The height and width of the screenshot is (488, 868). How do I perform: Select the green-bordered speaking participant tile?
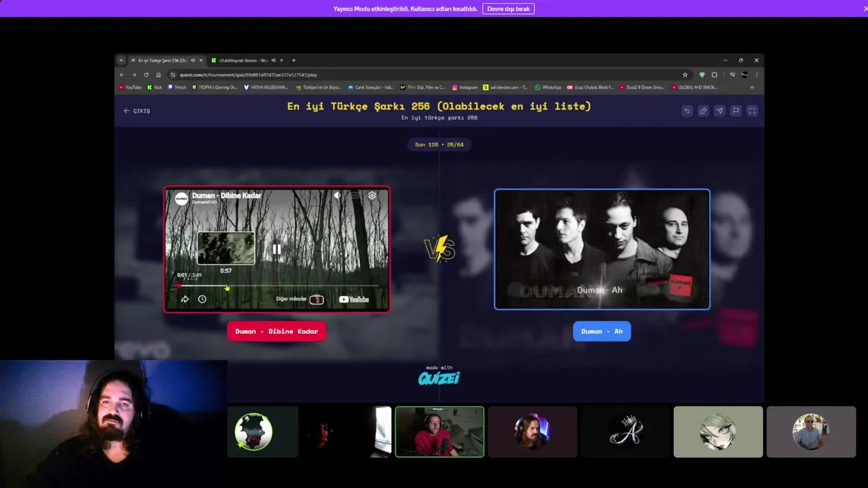[x=439, y=432]
